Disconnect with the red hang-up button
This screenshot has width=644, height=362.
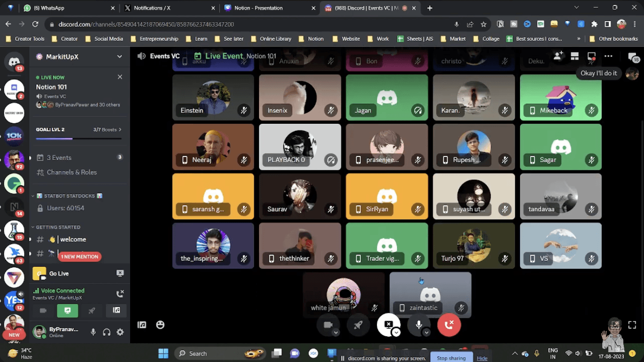[x=449, y=325]
